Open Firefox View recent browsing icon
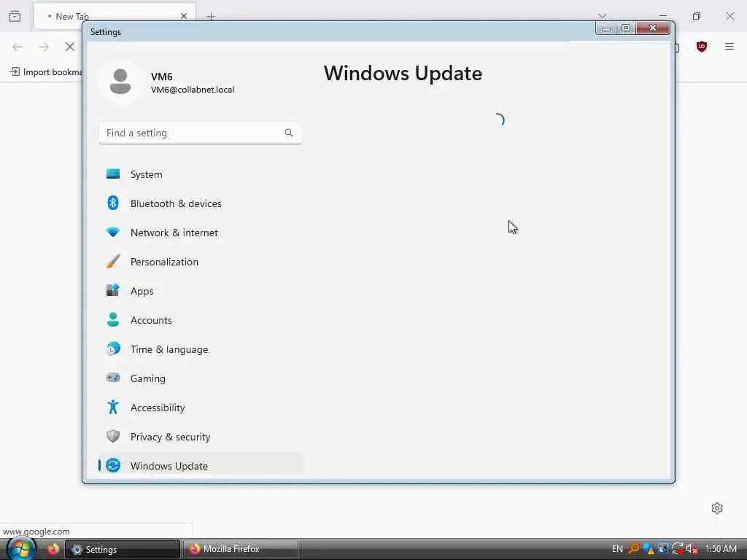 click(x=15, y=16)
